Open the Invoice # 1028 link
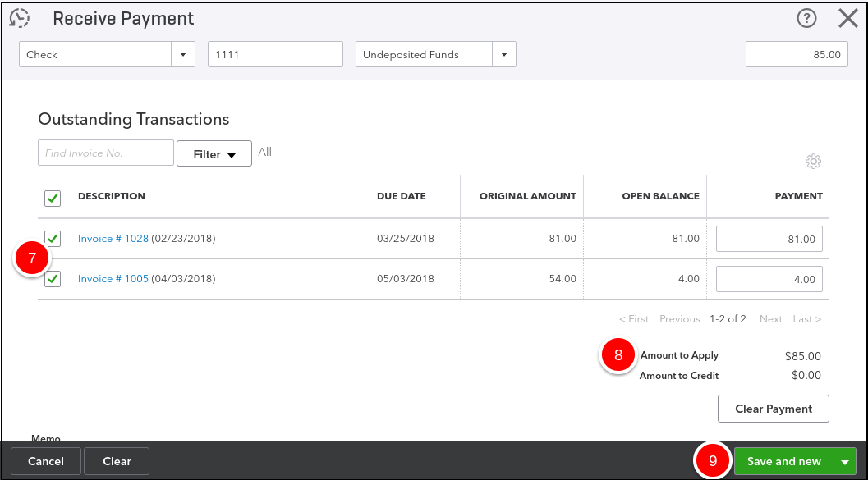Viewport: 868px width, 480px height. coord(113,239)
